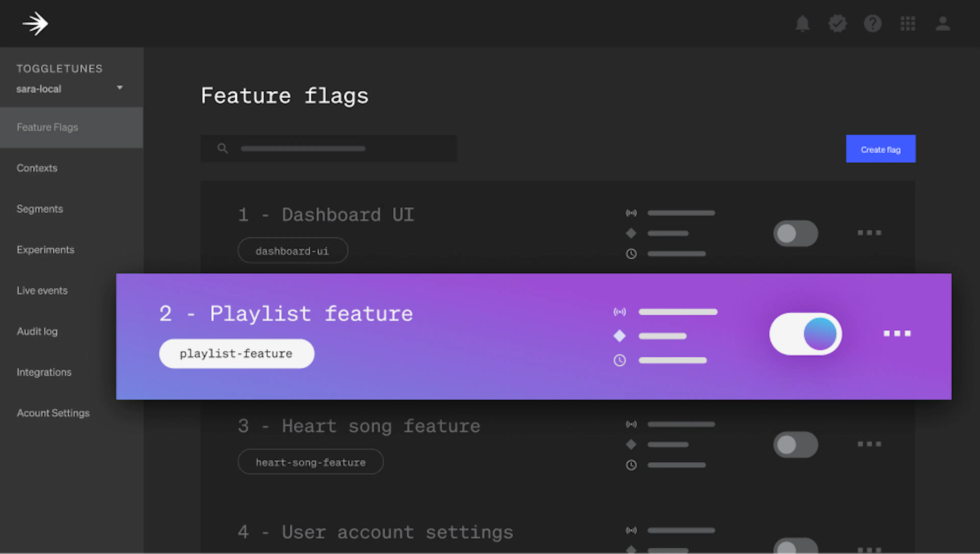The image size is (980, 554).
Task: Click the clock icon on Dashboard UI flag
Action: [x=631, y=254]
